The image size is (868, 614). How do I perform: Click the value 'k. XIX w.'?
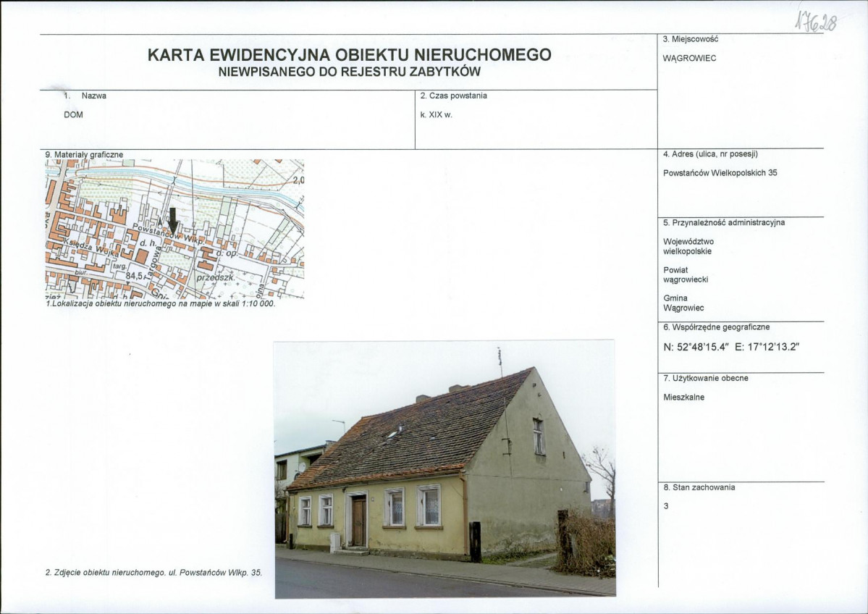[437, 115]
